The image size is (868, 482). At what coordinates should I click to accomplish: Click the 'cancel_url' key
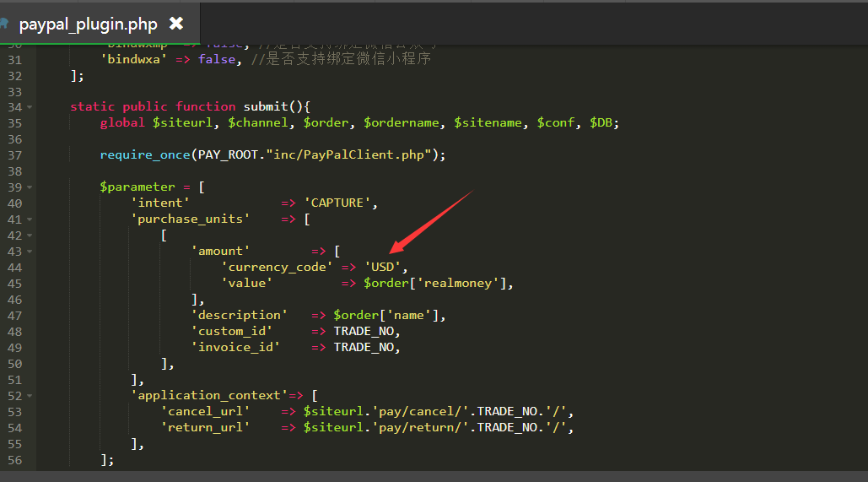pos(205,412)
